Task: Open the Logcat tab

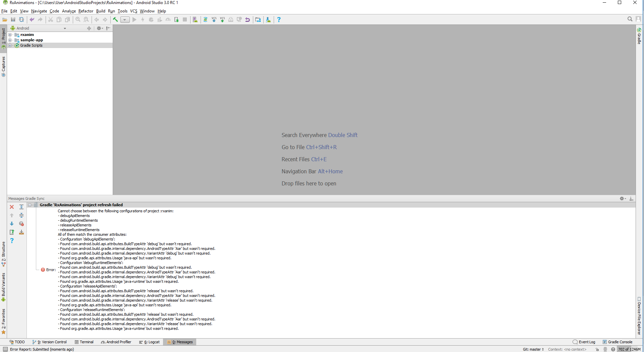Action: 149,342
